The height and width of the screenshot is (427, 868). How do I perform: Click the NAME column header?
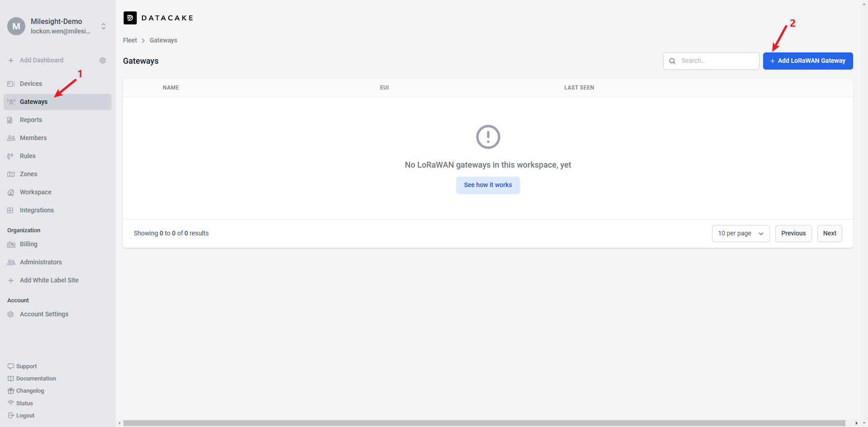tap(171, 88)
